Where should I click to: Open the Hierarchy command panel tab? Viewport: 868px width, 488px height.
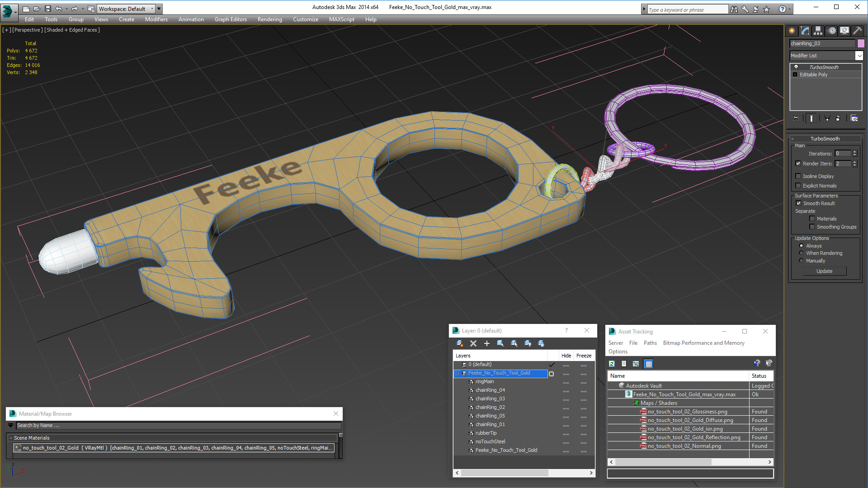pos(818,30)
